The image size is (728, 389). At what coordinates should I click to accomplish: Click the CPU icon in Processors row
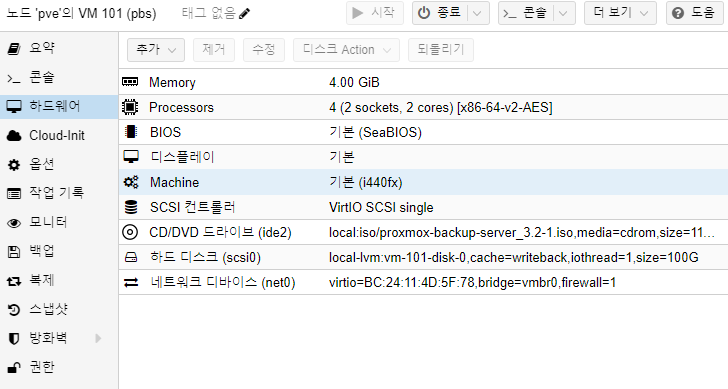tap(130, 107)
